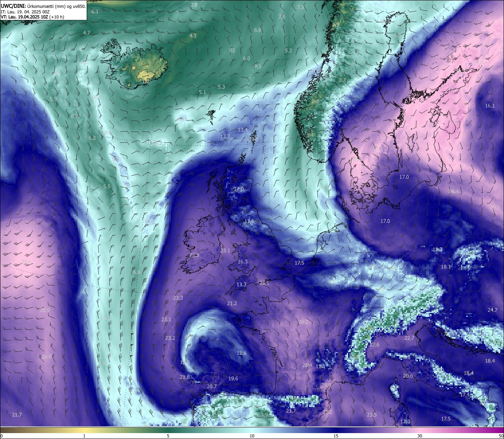The width and height of the screenshot is (504, 439).
Task: Click the 21.8 value on the map
Action: pos(185,377)
